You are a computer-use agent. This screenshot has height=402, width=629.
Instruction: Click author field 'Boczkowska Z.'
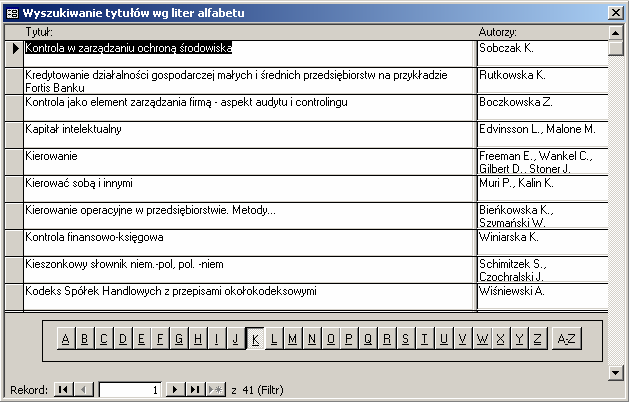point(543,108)
